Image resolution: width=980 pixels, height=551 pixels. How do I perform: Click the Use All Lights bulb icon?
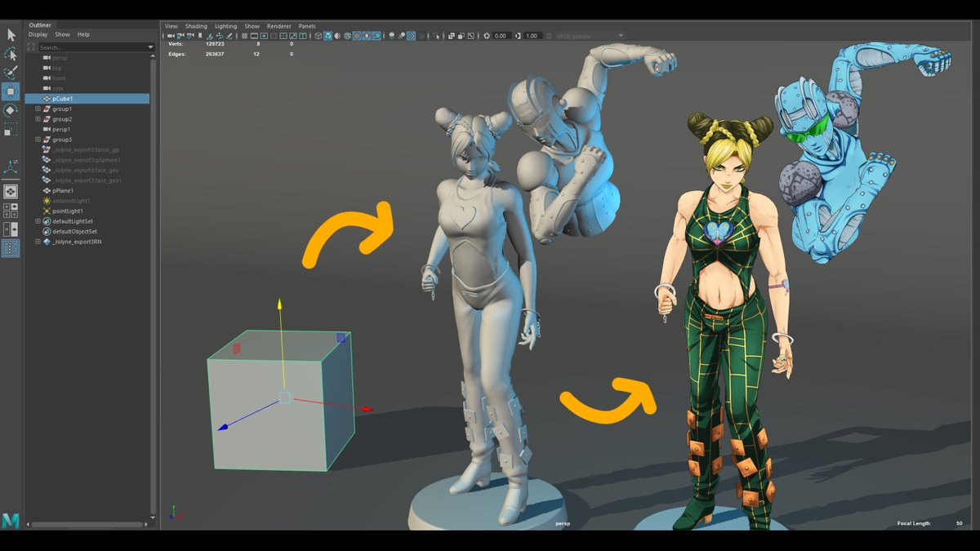pos(367,36)
